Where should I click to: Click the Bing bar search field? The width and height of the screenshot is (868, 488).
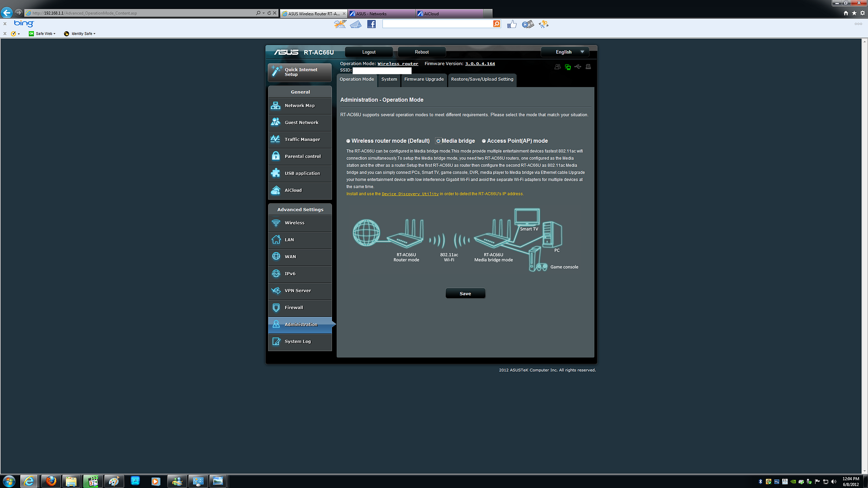[438, 24]
